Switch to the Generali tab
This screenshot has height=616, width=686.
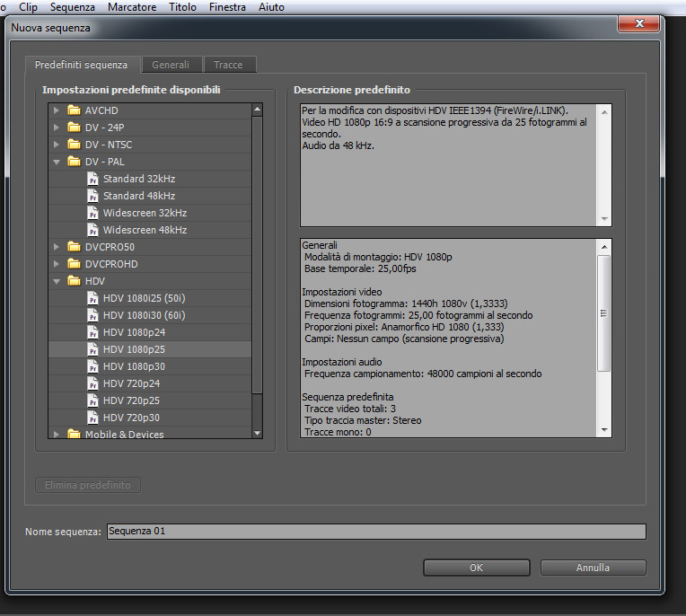pos(171,65)
